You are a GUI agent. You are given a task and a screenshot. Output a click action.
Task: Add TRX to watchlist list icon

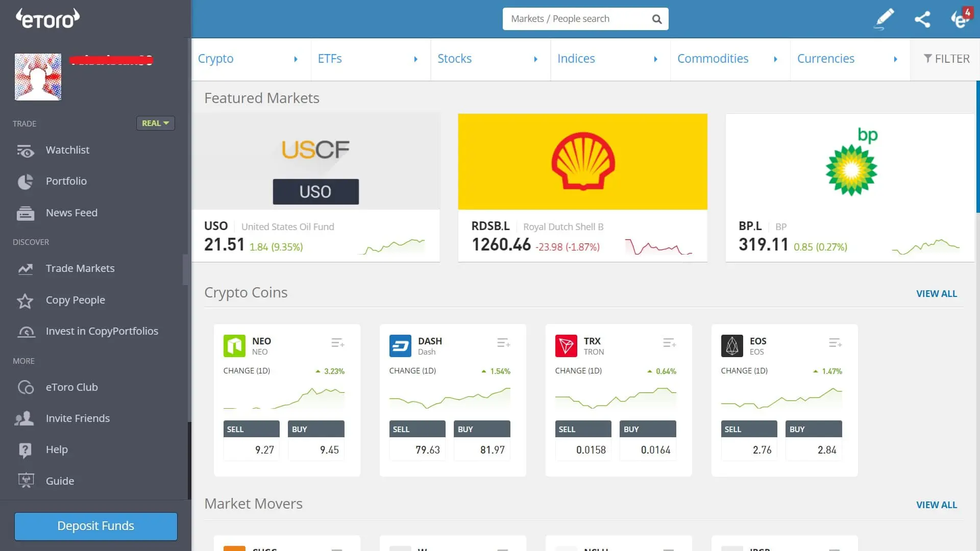coord(669,343)
